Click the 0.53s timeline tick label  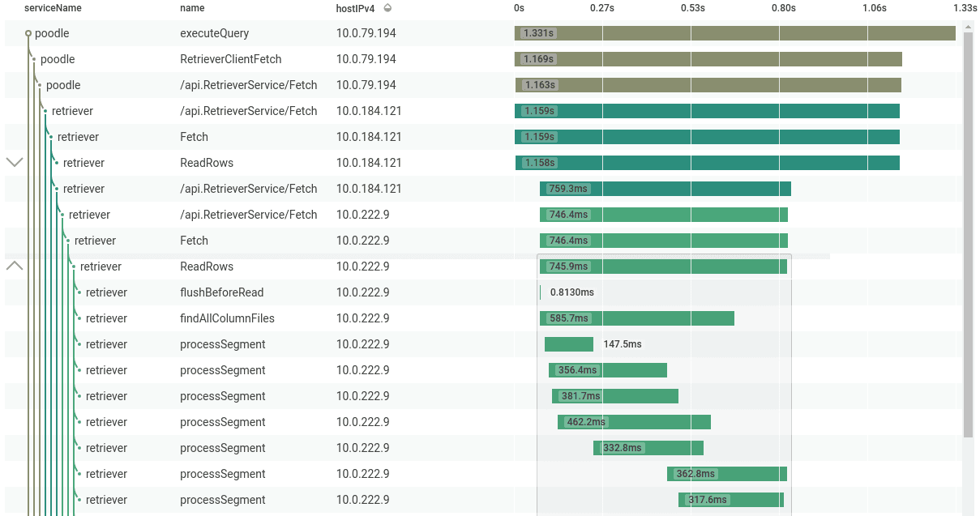click(692, 8)
